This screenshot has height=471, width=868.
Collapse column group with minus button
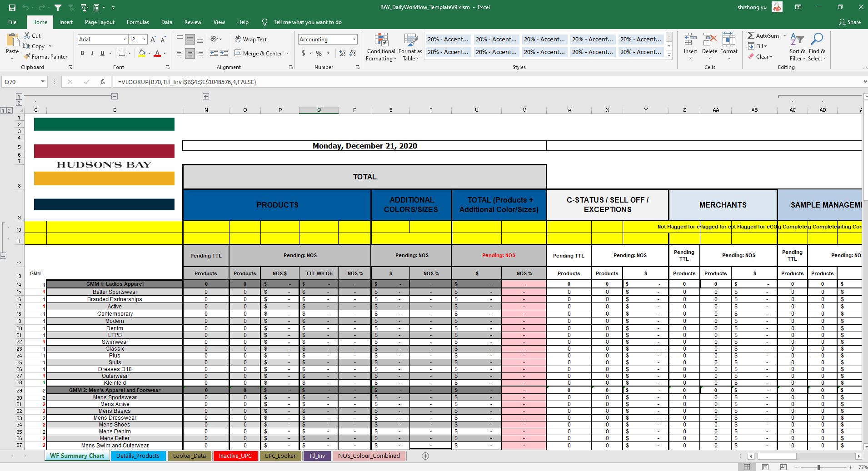coord(115,96)
